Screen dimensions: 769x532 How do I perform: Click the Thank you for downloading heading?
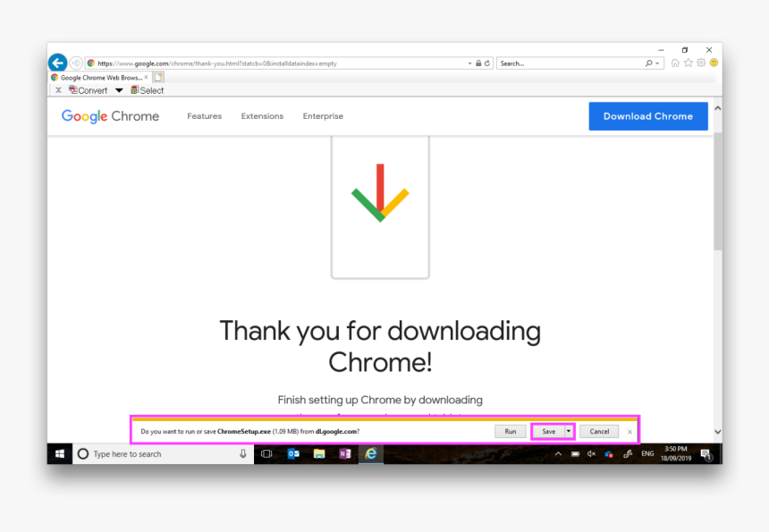click(x=380, y=346)
